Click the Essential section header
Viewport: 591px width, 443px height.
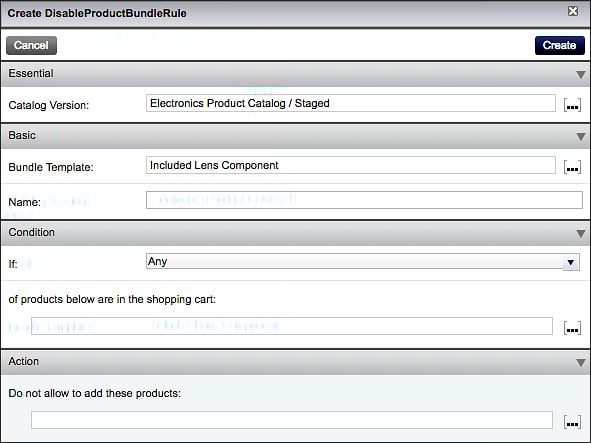[296, 74]
